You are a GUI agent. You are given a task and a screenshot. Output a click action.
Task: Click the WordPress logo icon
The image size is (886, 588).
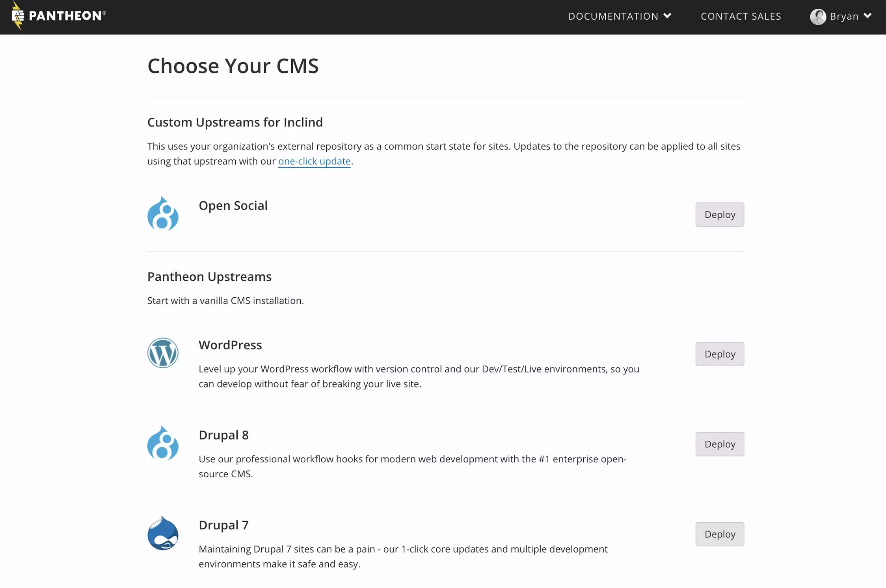162,352
